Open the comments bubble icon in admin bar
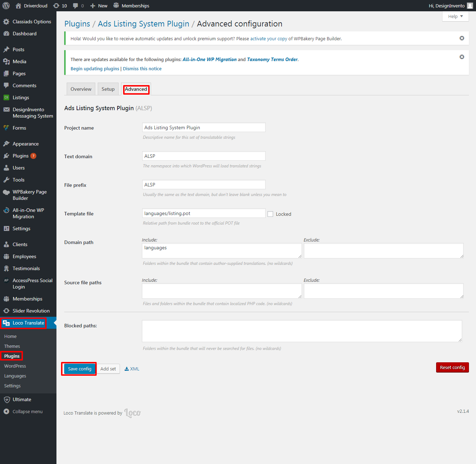 coord(76,6)
